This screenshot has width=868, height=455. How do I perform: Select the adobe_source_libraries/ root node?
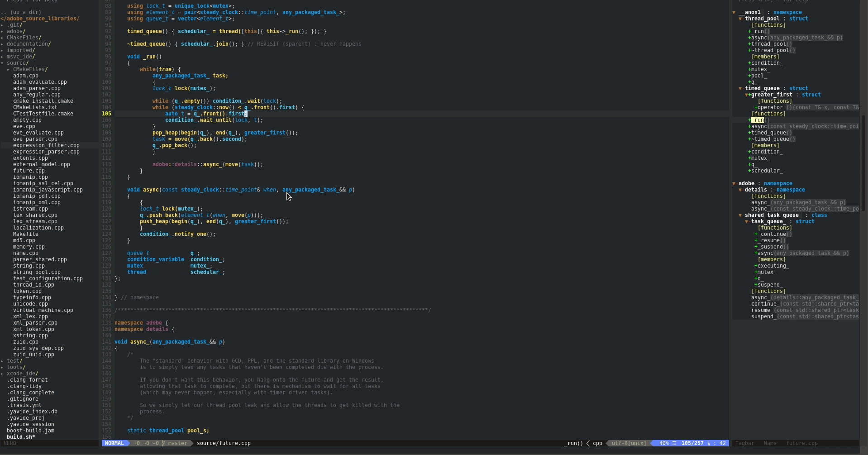pos(40,19)
